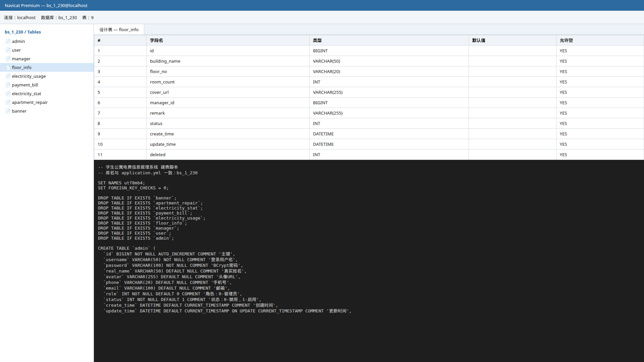The height and width of the screenshot is (362, 644).
Task: Click the BIGINT type of manager_id
Action: [x=389, y=103]
